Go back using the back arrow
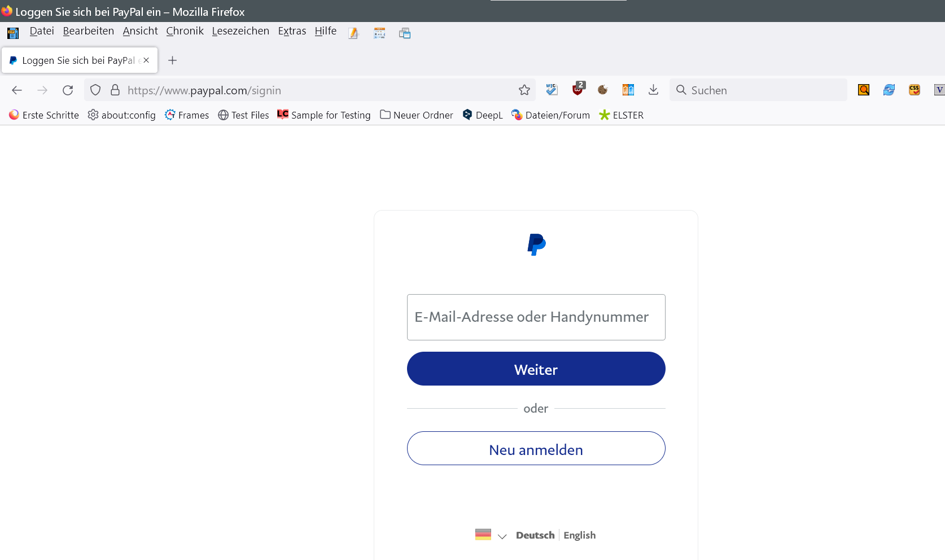 coord(17,90)
